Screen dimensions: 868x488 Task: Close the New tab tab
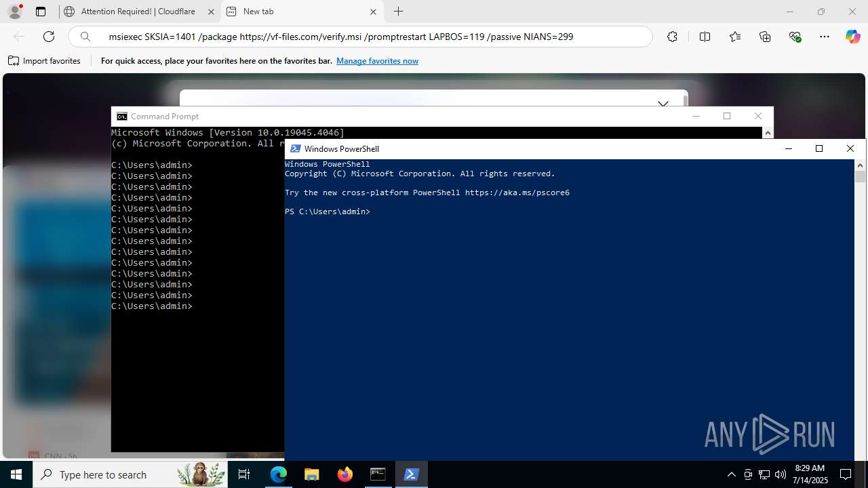tap(373, 12)
